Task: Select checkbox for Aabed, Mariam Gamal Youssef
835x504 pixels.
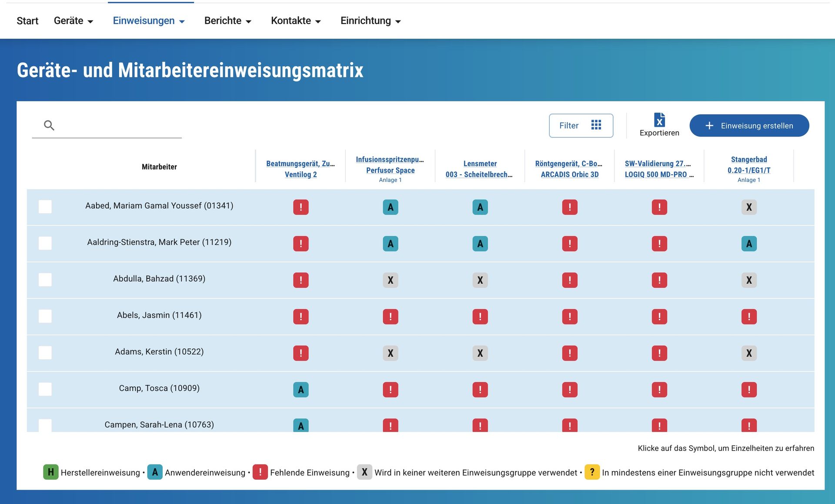Action: tap(45, 207)
